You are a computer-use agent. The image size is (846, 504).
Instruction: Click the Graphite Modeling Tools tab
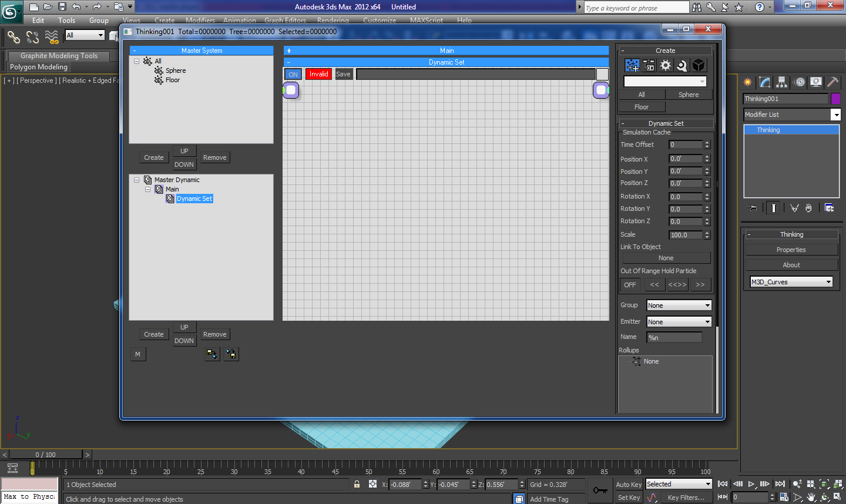pos(59,56)
